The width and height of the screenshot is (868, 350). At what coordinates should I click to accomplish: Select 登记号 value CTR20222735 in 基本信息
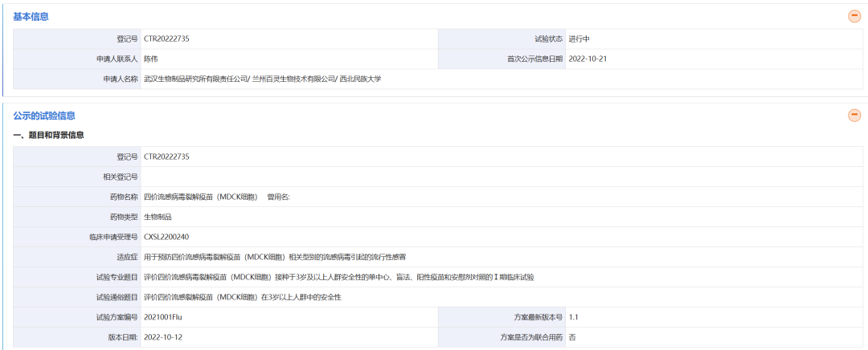click(x=166, y=39)
